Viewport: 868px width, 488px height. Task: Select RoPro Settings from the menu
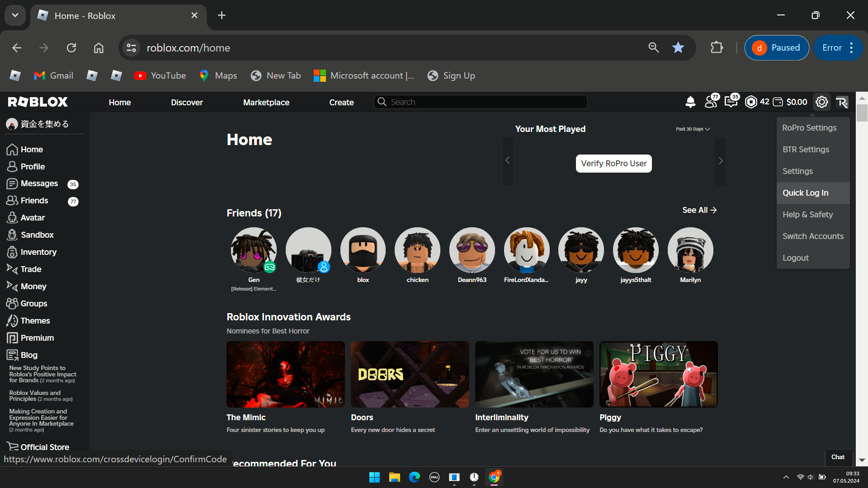813,128
